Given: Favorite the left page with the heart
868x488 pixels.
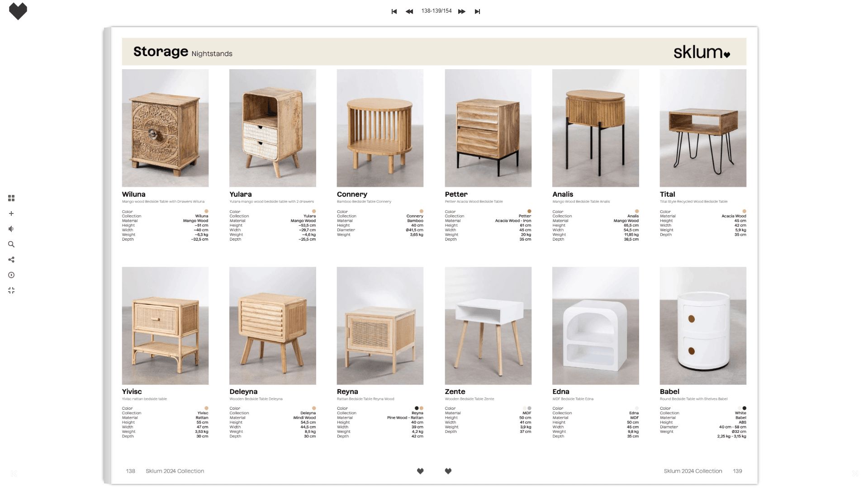Looking at the screenshot, I should [420, 470].
